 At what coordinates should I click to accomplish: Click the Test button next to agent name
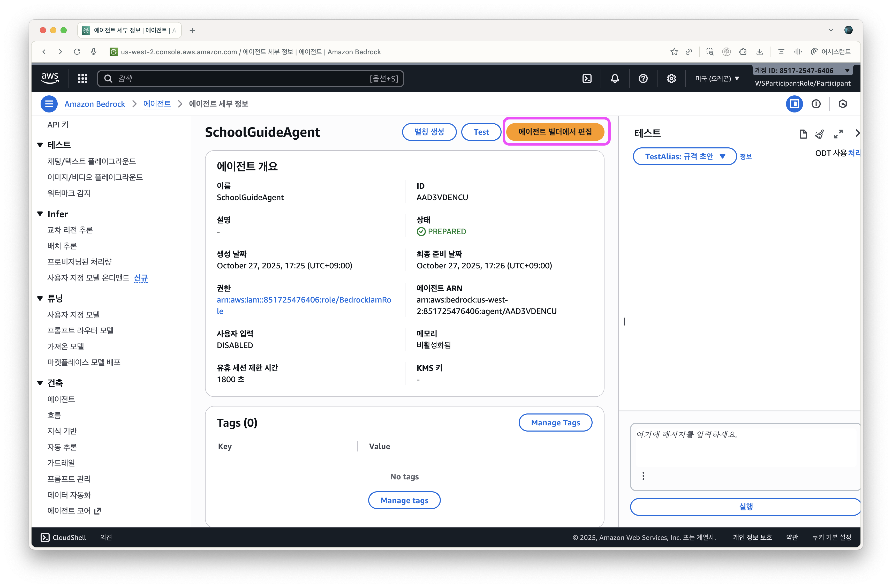481,132
